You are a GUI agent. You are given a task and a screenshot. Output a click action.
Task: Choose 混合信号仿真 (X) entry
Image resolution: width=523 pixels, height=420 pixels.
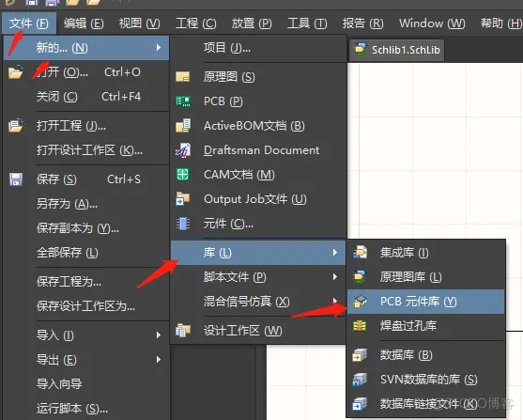tap(258, 302)
